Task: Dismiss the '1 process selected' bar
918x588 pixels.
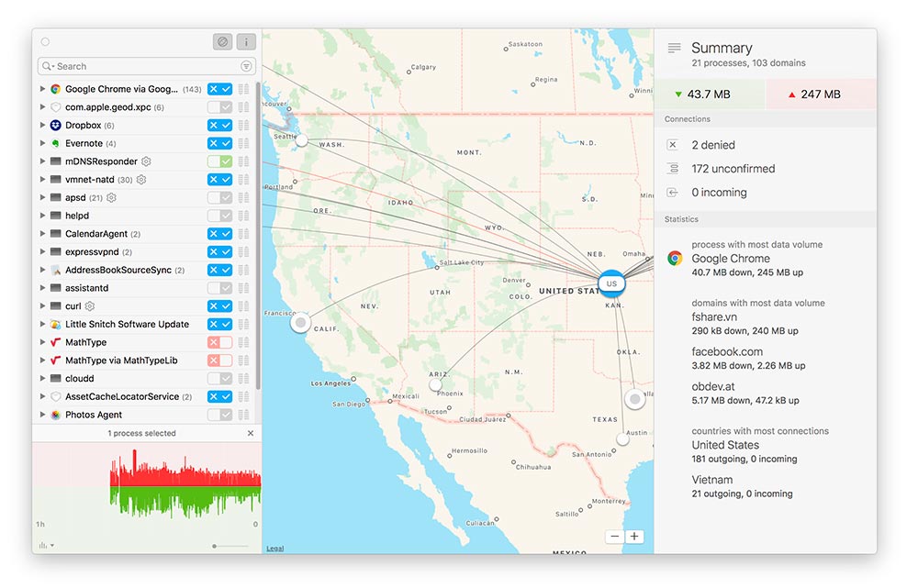Action: 251,434
